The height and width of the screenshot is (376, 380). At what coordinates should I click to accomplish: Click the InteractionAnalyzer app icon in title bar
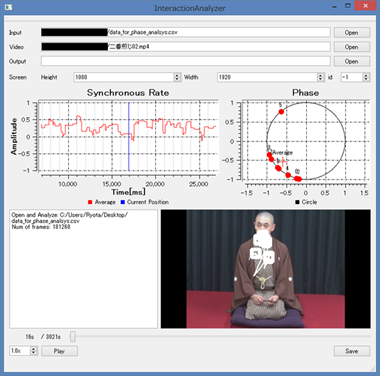coord(8,7)
